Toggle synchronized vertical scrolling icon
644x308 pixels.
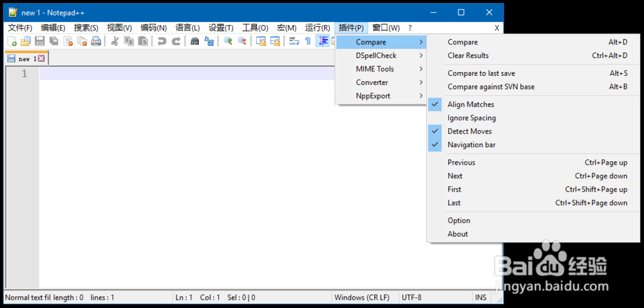point(261,41)
